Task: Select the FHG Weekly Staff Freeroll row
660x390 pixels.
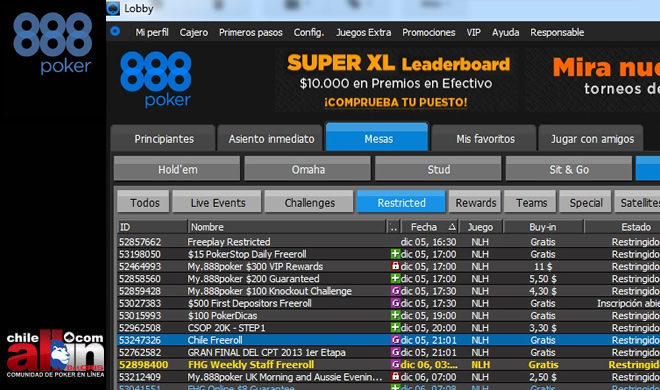Action: (x=388, y=365)
